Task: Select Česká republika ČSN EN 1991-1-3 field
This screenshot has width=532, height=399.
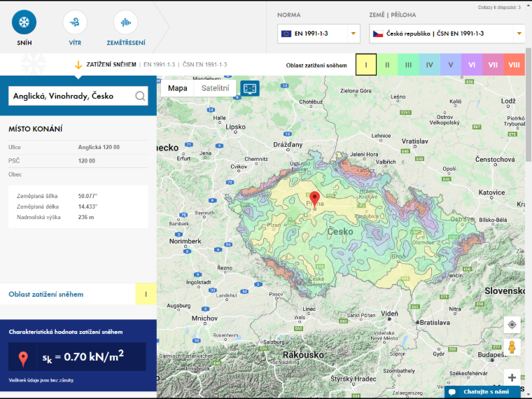Action: pos(447,34)
